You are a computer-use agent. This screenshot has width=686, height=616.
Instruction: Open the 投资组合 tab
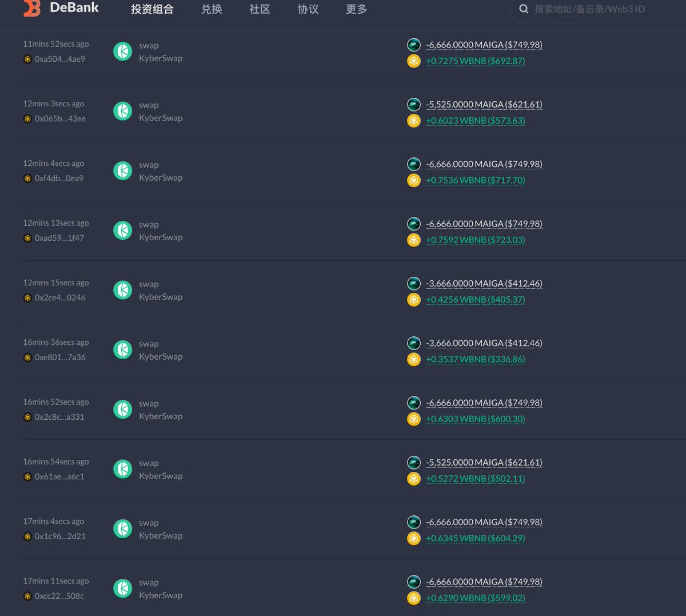[x=152, y=9]
